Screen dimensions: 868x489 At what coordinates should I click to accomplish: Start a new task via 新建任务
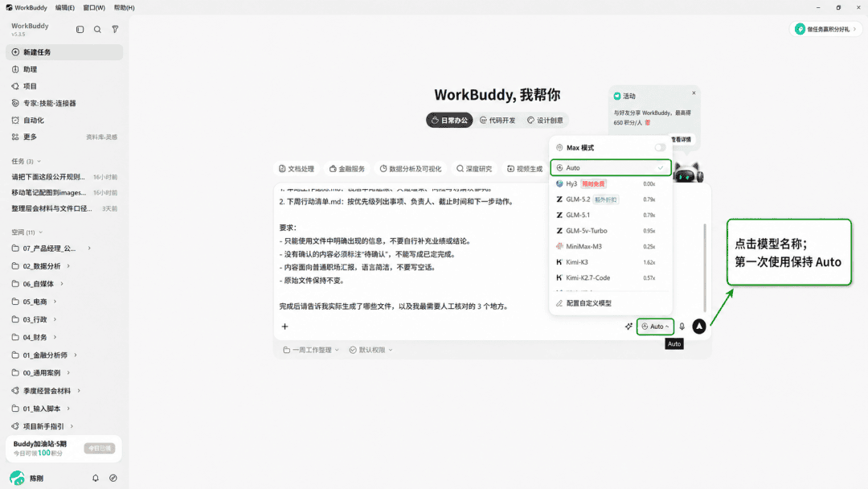click(x=64, y=52)
